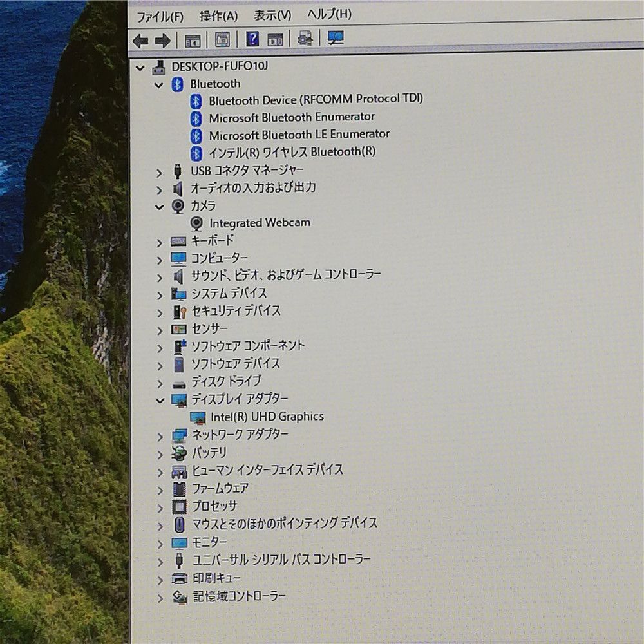The height and width of the screenshot is (644, 644).
Task: Click the ファームウェア chip icon
Action: [179, 489]
